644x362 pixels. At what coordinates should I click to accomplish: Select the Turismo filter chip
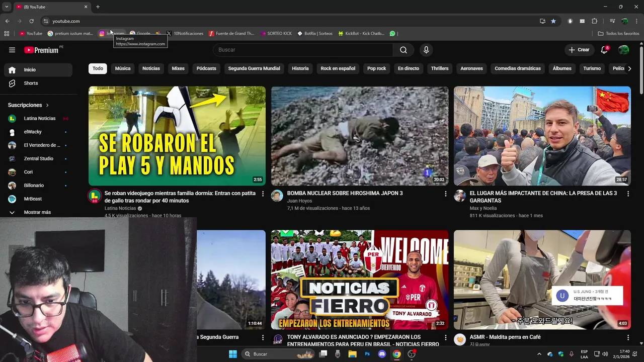pos(592,68)
